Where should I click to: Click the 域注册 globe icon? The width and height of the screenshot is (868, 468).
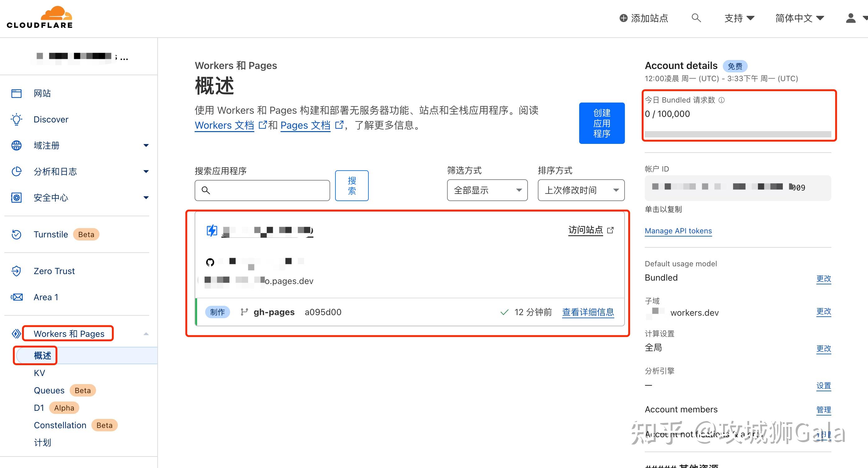pos(16,145)
